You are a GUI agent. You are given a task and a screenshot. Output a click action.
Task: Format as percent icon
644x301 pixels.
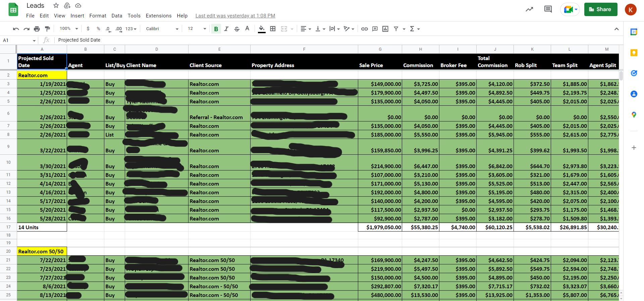pos(98,29)
